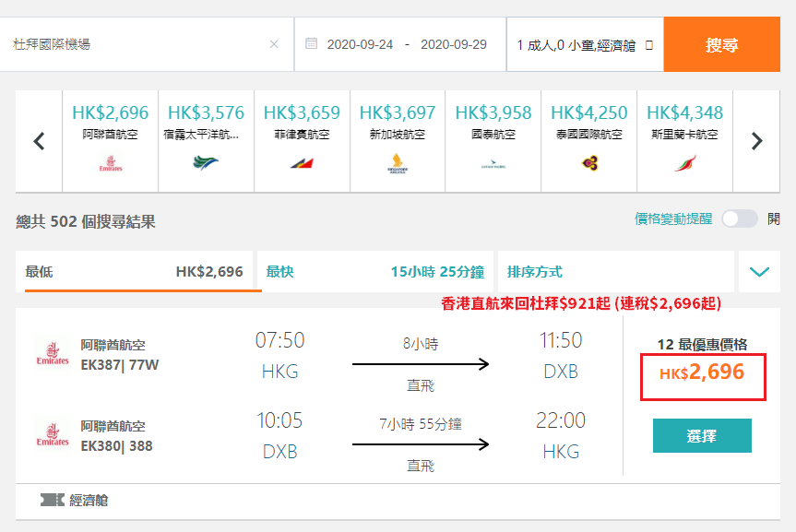The image size is (796, 532).
Task: Click Cebu Pacific logo in carousel
Action: [x=206, y=163]
